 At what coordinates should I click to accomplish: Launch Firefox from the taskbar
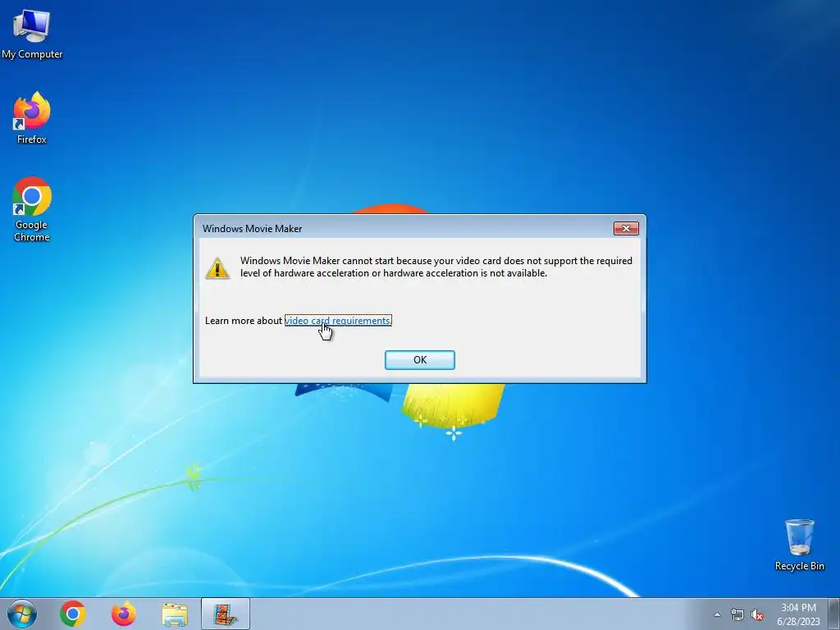point(123,614)
